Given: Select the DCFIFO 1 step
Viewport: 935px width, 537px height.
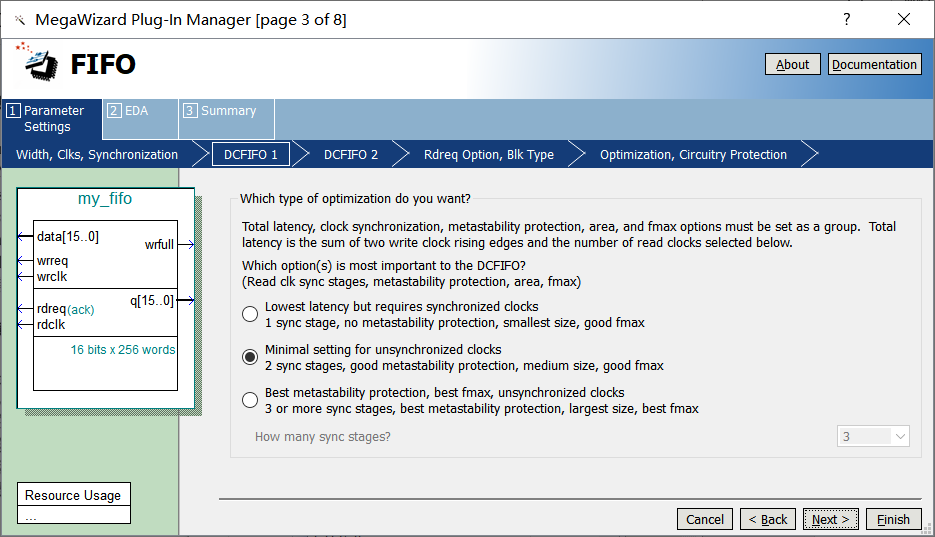Looking at the screenshot, I should (250, 155).
